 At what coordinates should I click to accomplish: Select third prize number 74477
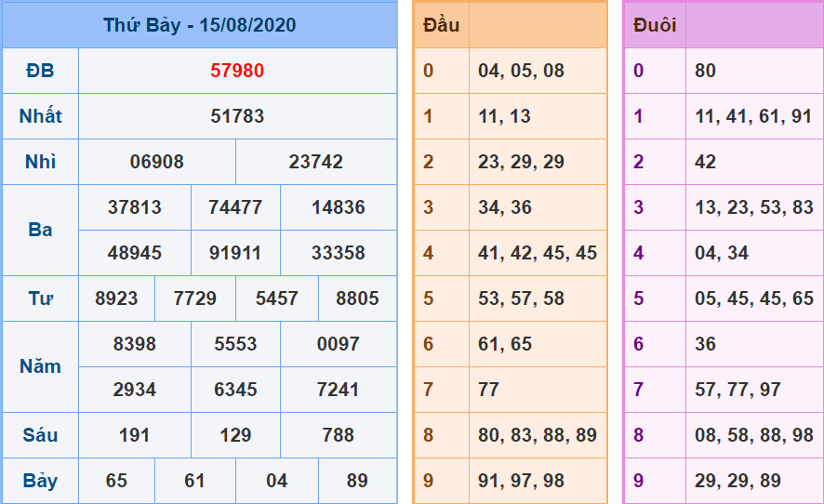point(235,207)
